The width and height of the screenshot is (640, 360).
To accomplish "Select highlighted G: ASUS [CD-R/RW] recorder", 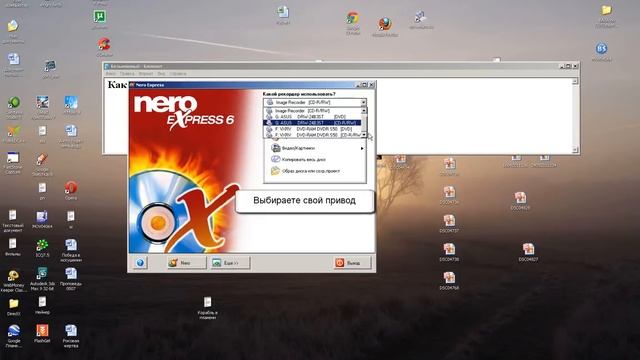I will tap(312, 122).
